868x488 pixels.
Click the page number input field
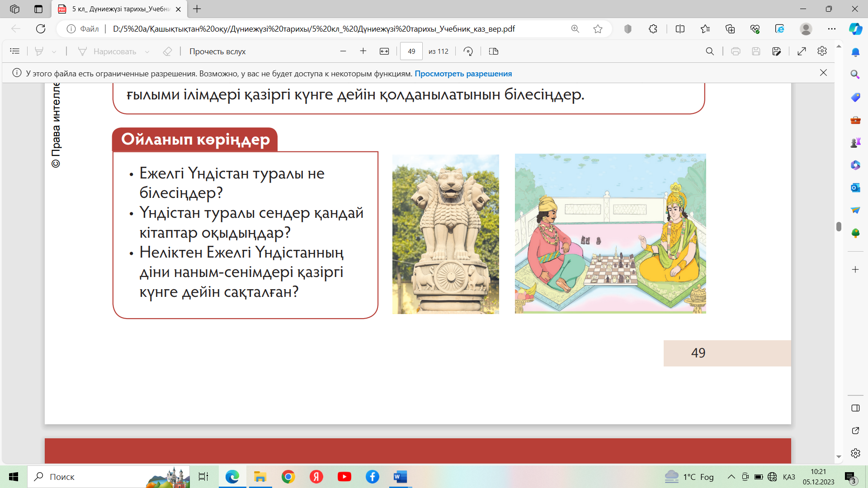coord(411,52)
